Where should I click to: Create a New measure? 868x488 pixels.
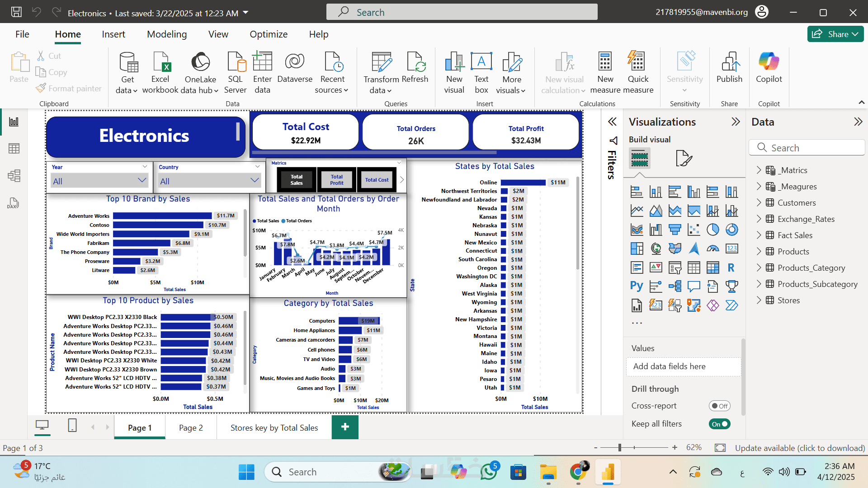pos(605,72)
